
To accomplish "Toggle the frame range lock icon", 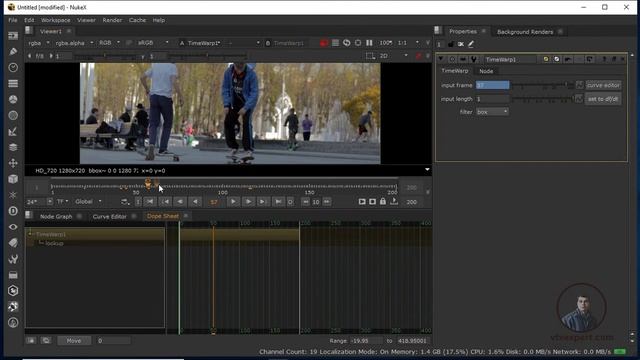I will pos(383,201).
